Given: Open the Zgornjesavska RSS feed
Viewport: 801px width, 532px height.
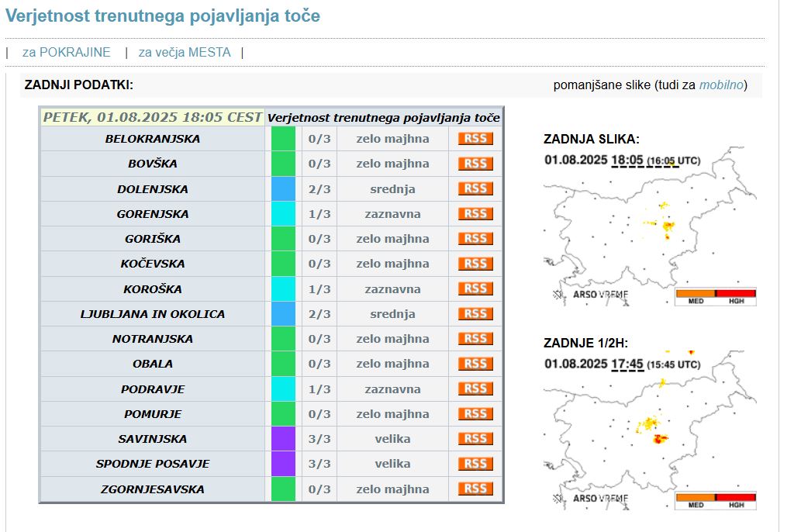Looking at the screenshot, I should tap(475, 489).
